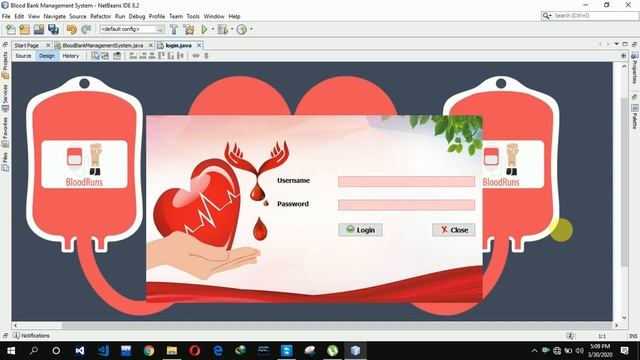The width and height of the screenshot is (640, 360).
Task: Click the Preview Design icon
Action: tap(117, 56)
